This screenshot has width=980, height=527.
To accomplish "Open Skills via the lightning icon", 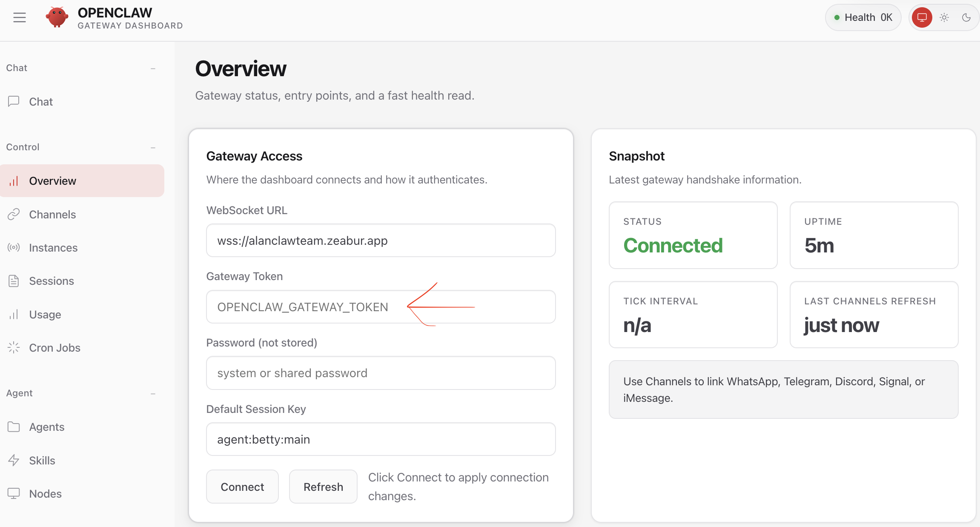I will [x=14, y=460].
